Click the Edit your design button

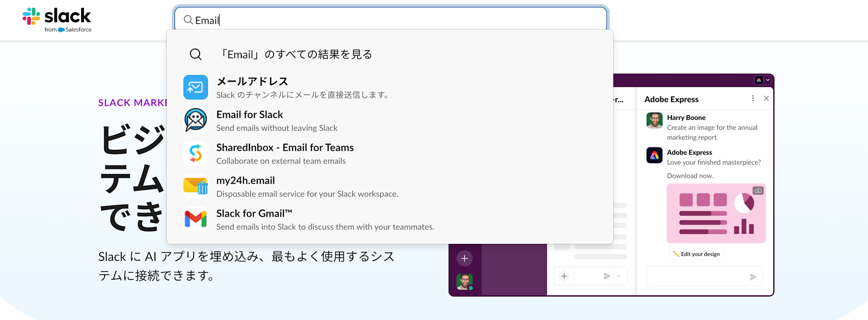point(696,254)
